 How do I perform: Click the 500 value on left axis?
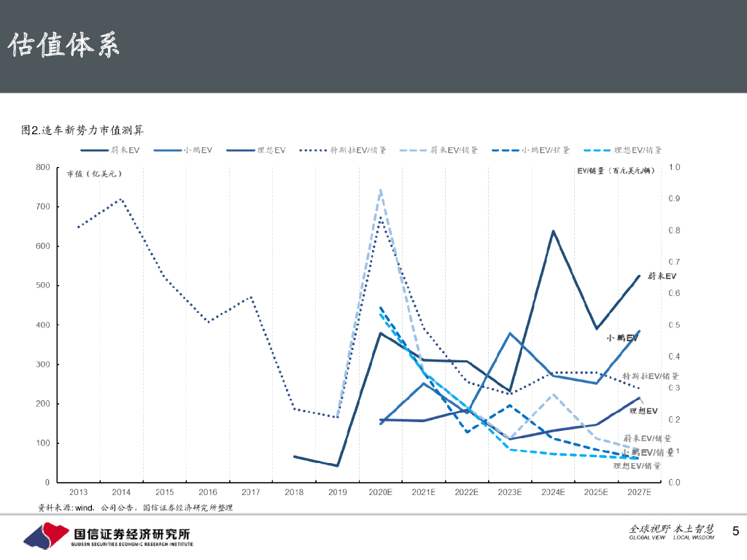43,285
